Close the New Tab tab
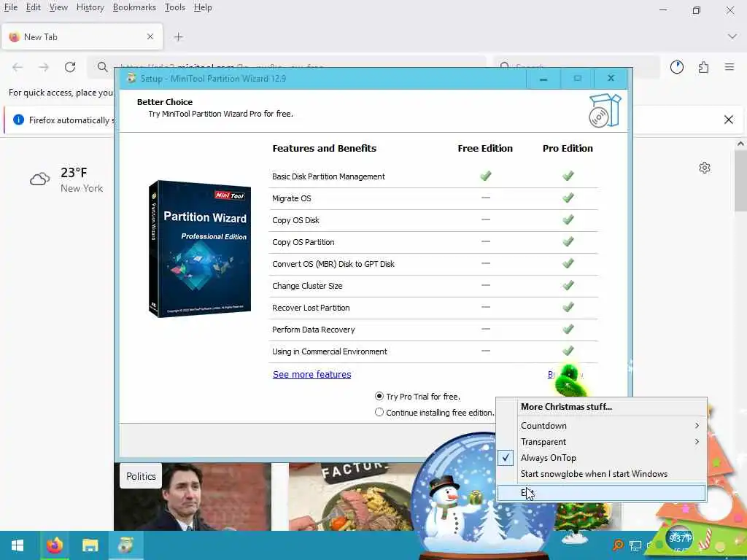 click(x=150, y=36)
